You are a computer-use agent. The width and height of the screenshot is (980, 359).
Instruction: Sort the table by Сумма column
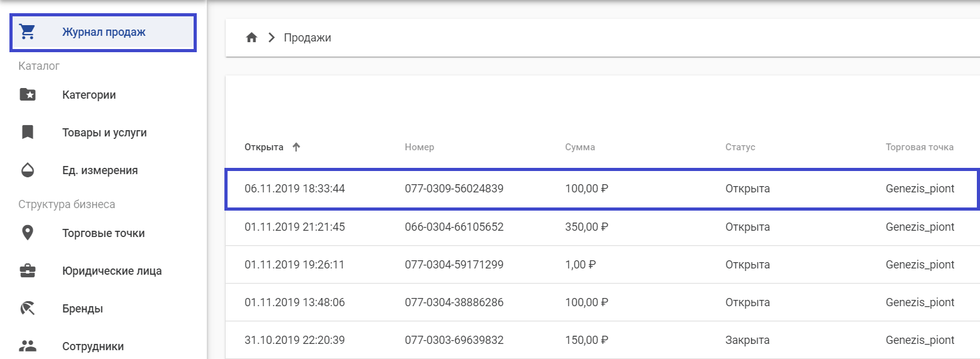coord(580,147)
